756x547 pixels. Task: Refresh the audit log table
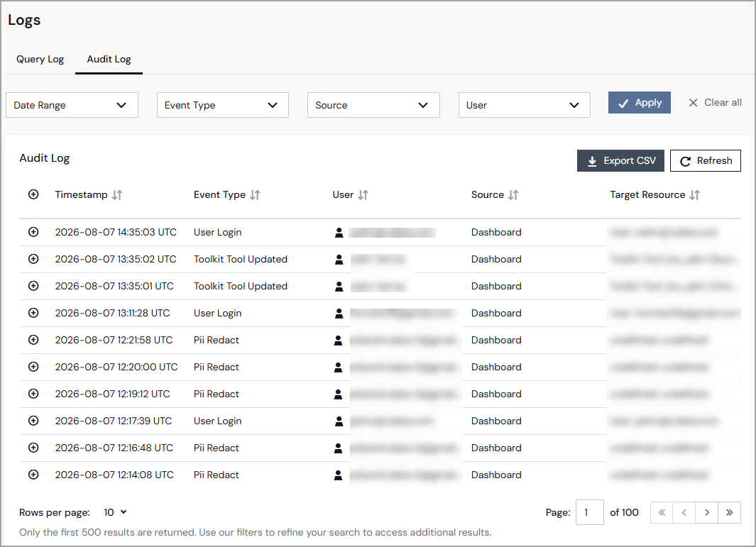pos(706,160)
